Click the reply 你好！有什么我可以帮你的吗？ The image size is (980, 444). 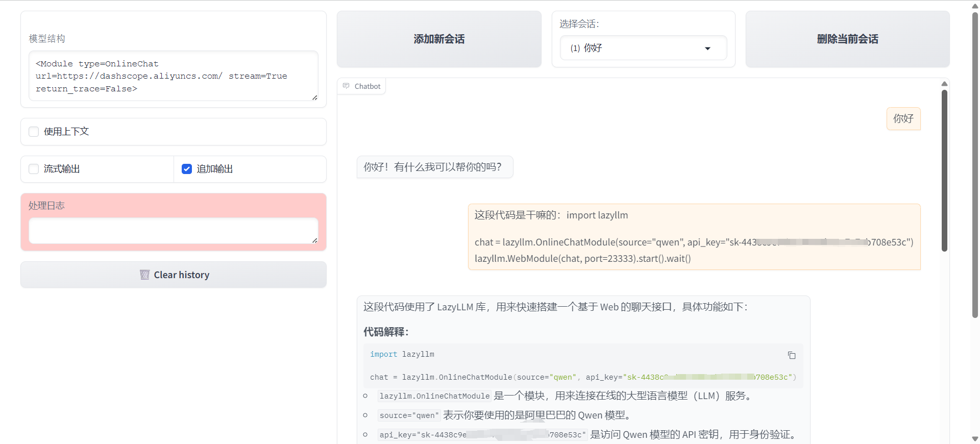tap(435, 167)
